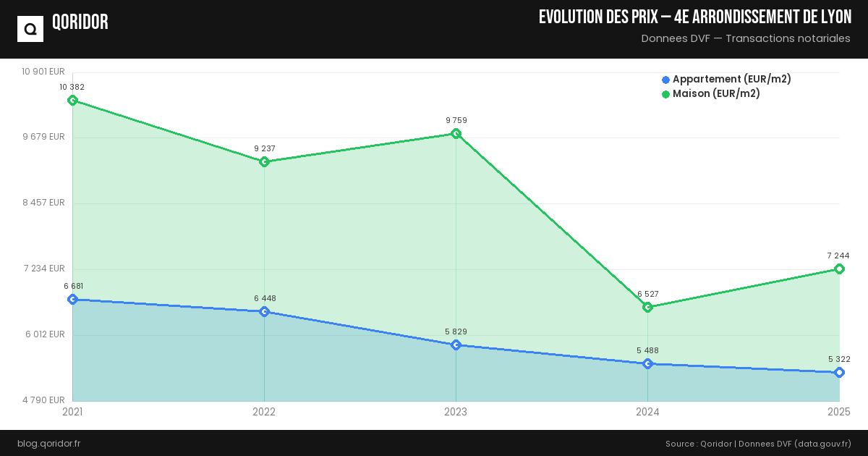Select the Appartement 2022 point 6 448
868x456 pixels.
pyautogui.click(x=264, y=312)
